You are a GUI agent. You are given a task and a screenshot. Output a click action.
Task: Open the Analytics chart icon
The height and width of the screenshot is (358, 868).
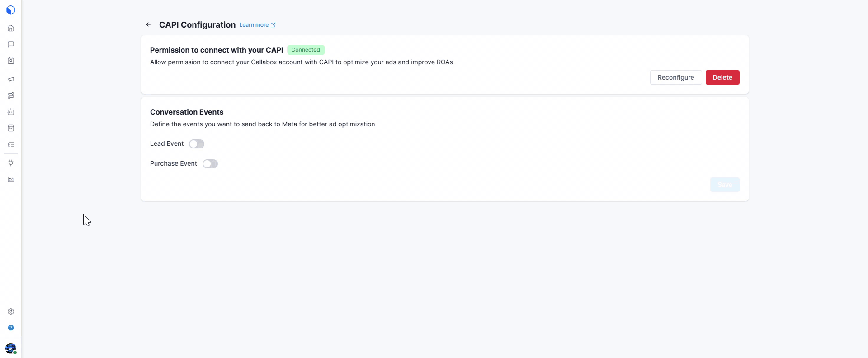11,180
